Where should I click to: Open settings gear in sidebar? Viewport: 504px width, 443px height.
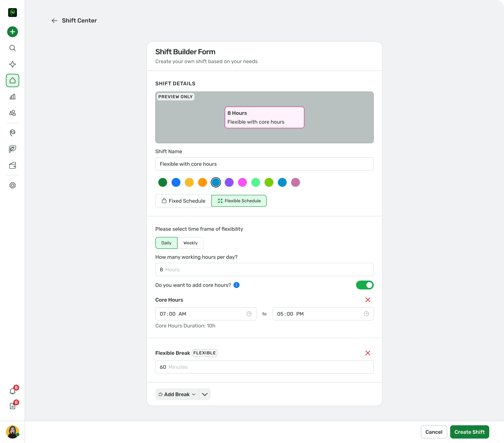12,185
